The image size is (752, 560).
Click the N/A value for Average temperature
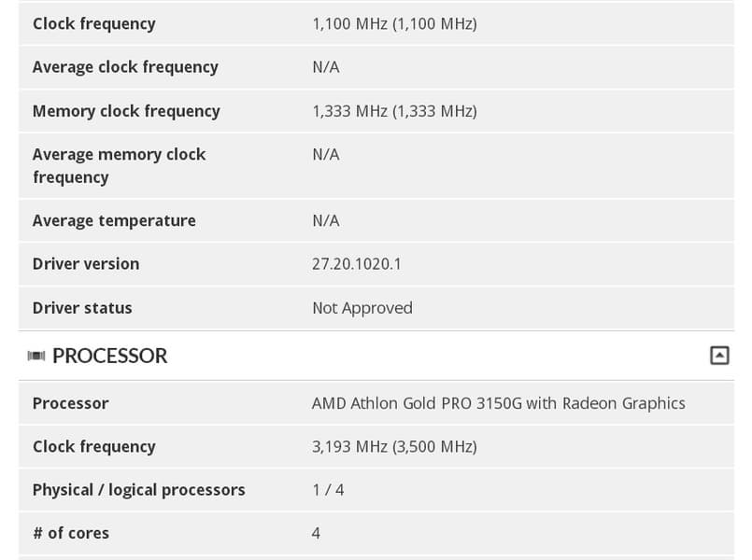click(x=325, y=220)
